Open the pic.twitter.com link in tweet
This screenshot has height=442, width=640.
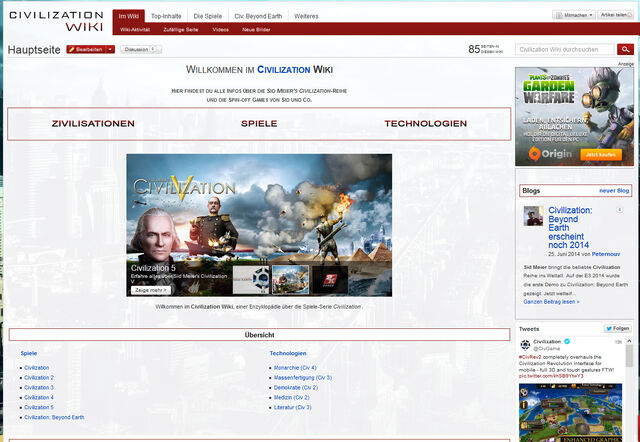[x=551, y=375]
